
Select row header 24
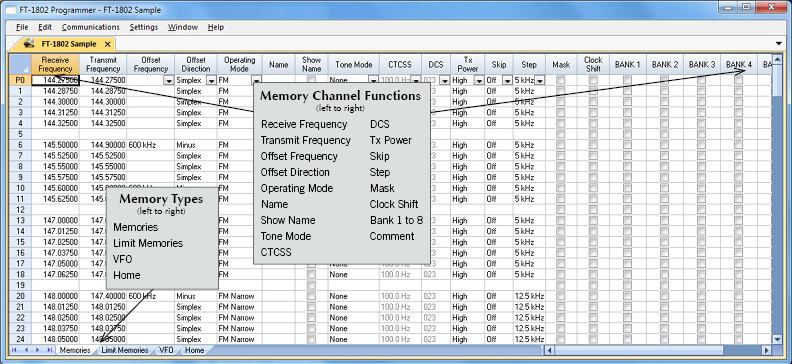[x=20, y=339]
